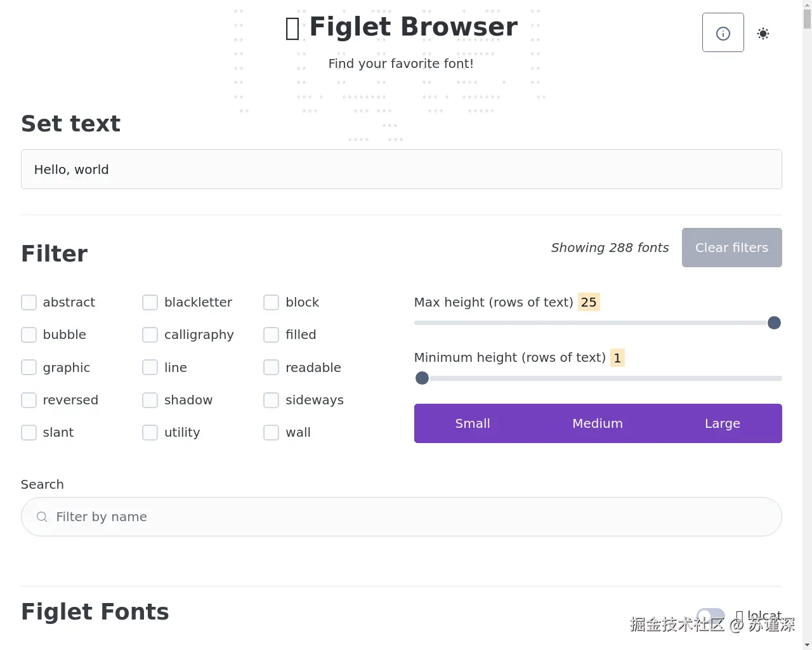Click the Clear filters button
This screenshot has width=812, height=650.
[x=731, y=248]
